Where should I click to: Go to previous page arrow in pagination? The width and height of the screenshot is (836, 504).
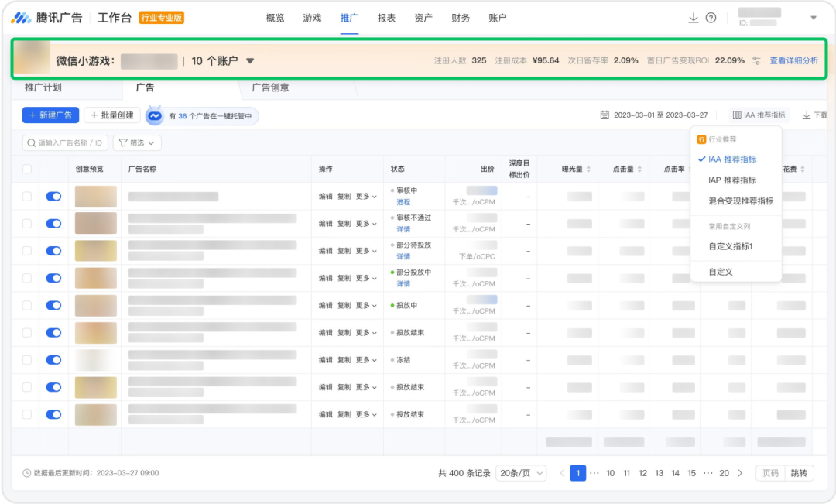[562, 473]
